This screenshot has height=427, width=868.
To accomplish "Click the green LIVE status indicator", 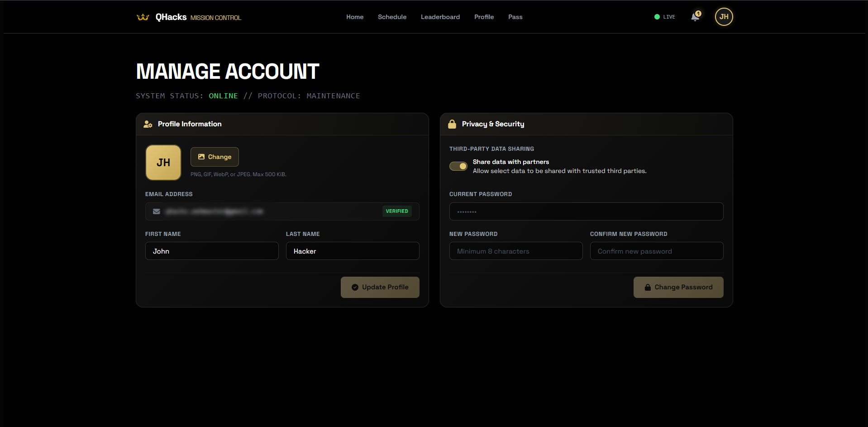I will coord(657,17).
